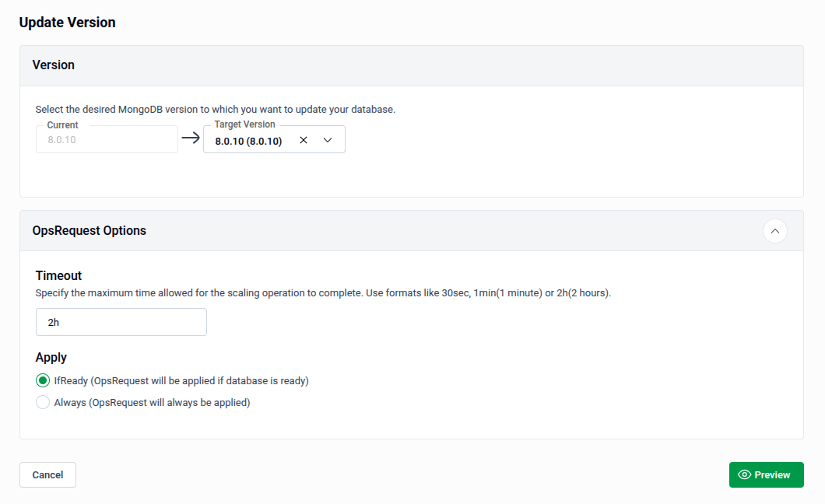Focus the Timeout input containing 2h

click(121, 321)
